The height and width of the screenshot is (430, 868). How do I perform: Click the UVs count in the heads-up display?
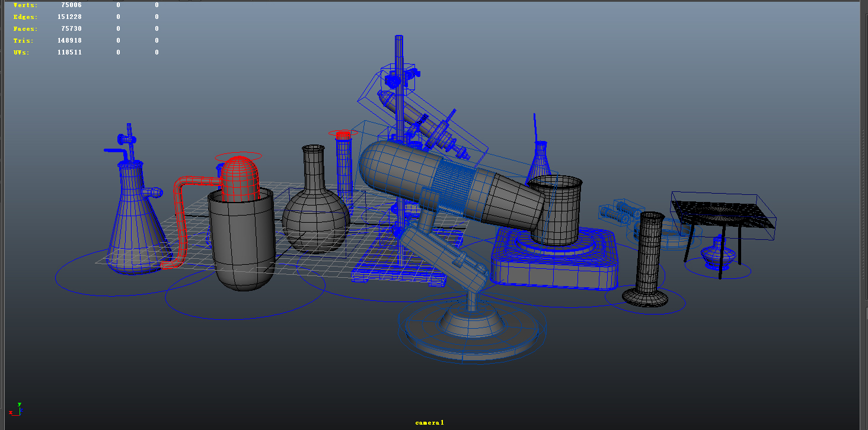click(69, 52)
